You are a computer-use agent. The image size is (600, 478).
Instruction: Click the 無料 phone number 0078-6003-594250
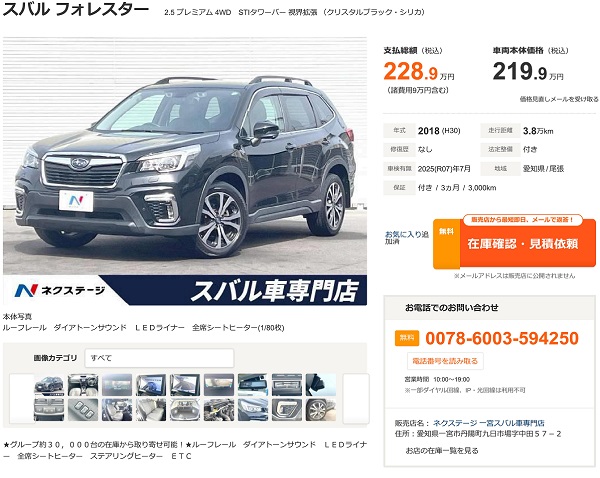click(502, 338)
